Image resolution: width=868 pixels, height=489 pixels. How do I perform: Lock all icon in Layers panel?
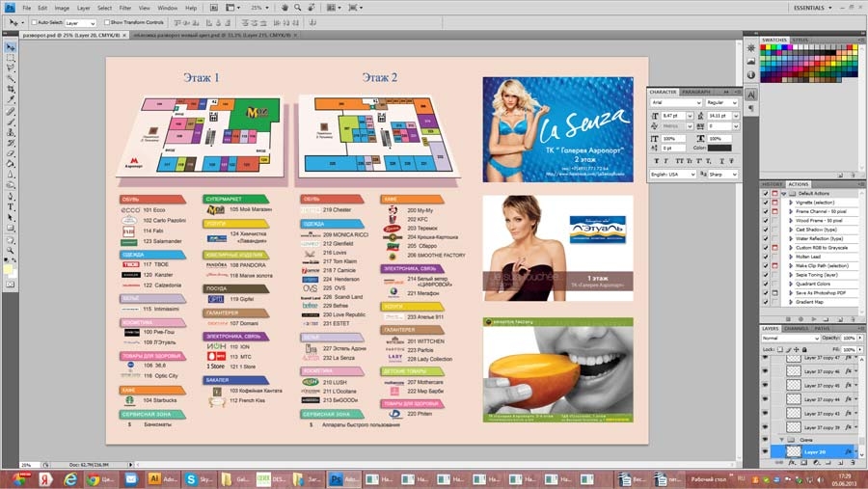pyautogui.click(x=805, y=349)
